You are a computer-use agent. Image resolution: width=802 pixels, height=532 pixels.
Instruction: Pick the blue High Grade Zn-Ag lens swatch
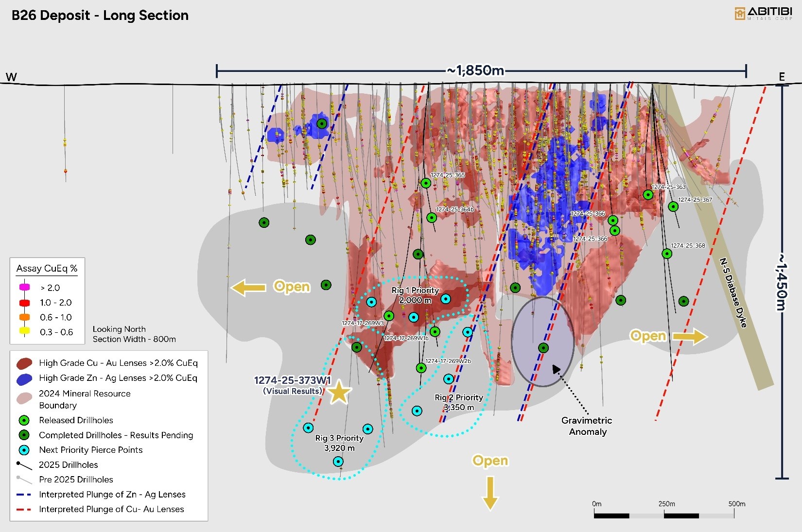pyautogui.click(x=24, y=378)
